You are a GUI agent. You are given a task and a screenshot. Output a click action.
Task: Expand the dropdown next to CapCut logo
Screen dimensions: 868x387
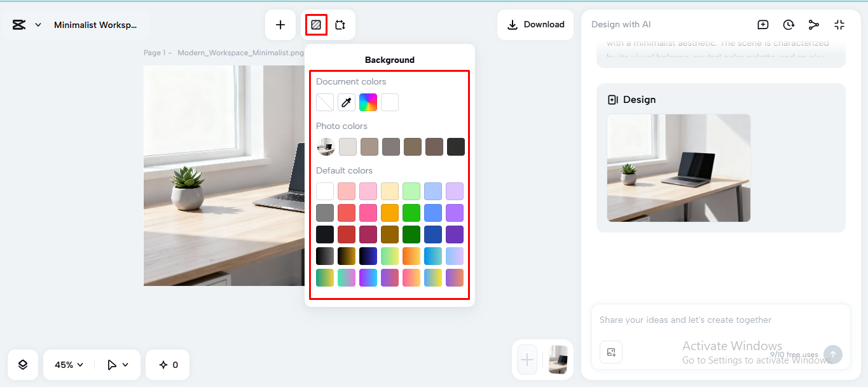pyautogui.click(x=38, y=25)
